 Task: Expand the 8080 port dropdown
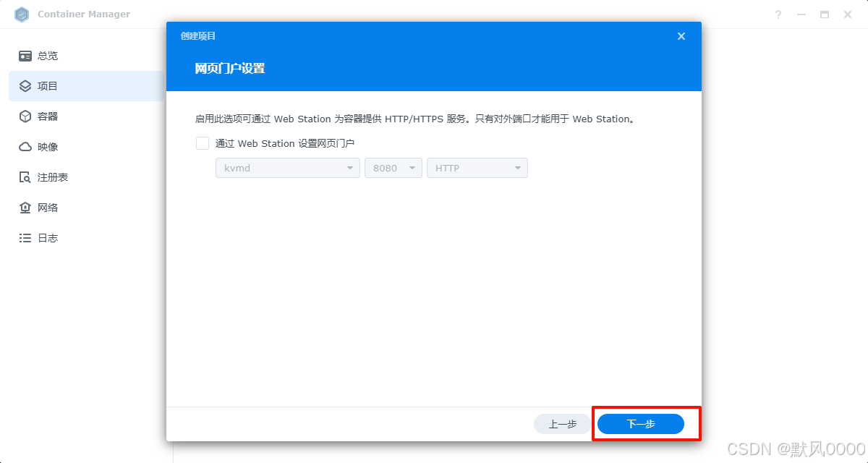[x=412, y=167]
